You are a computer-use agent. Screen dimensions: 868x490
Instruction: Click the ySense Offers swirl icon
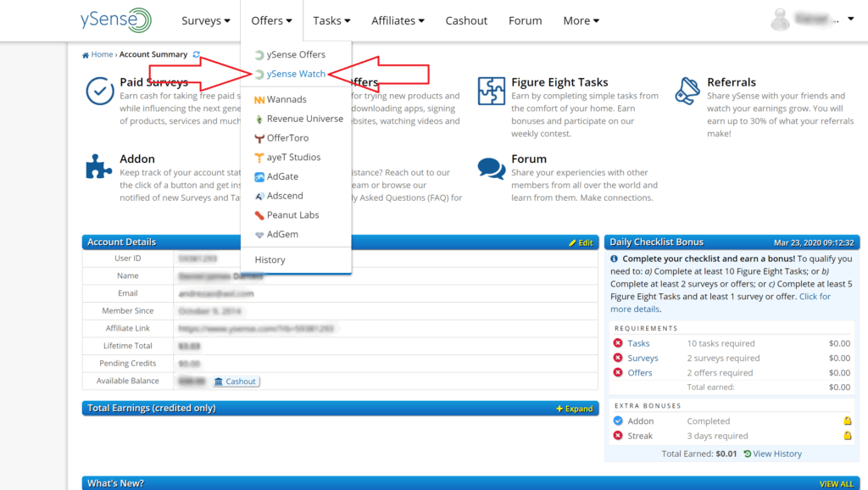259,55
